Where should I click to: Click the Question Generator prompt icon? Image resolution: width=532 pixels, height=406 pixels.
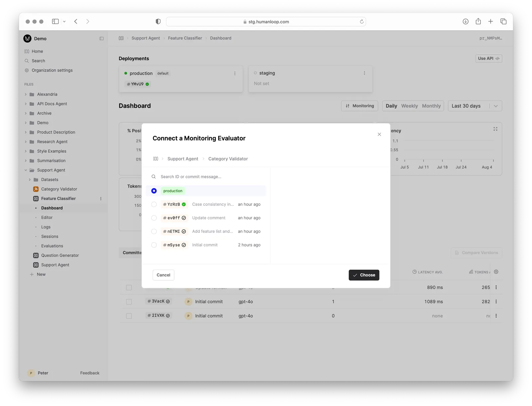(36, 255)
